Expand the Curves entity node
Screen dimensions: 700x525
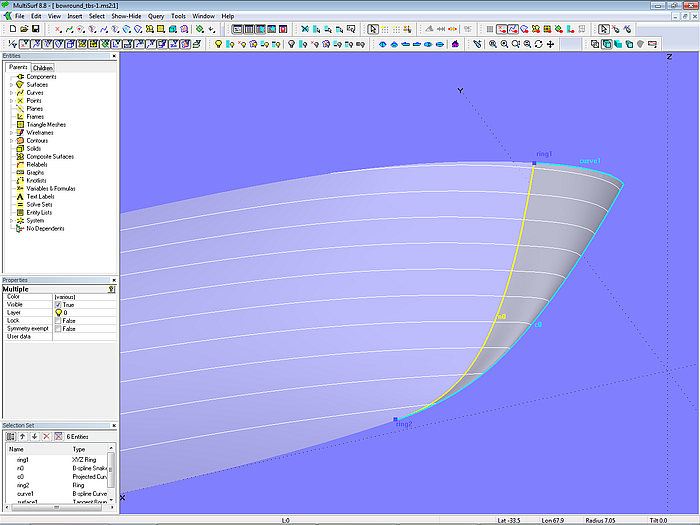(11, 93)
